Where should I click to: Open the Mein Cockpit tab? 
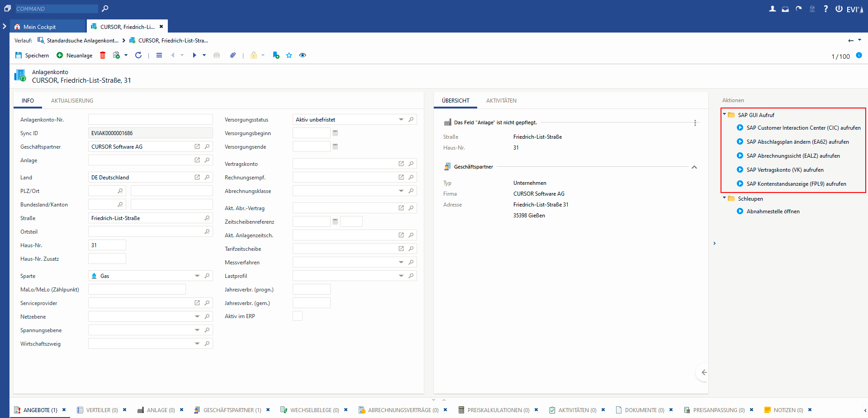(39, 27)
